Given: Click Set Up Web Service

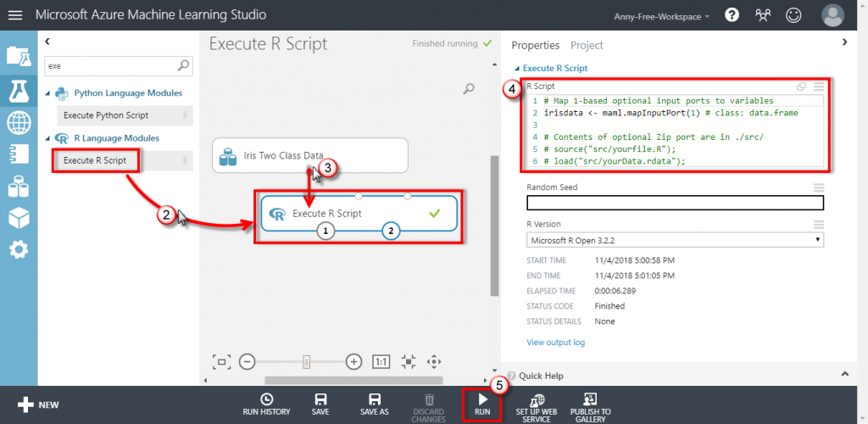Looking at the screenshot, I should (537, 408).
